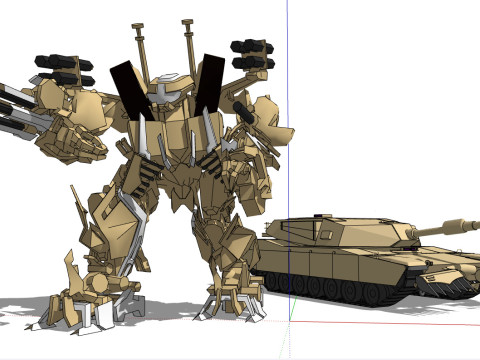Select the red horizontal axis line
Viewport: 480px width, 360px height.
coord(385,323)
